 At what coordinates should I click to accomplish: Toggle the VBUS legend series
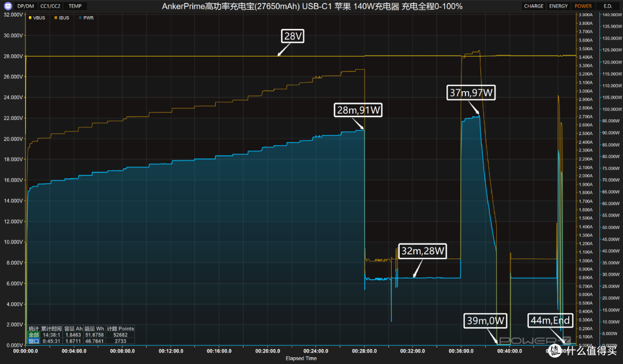[37, 18]
